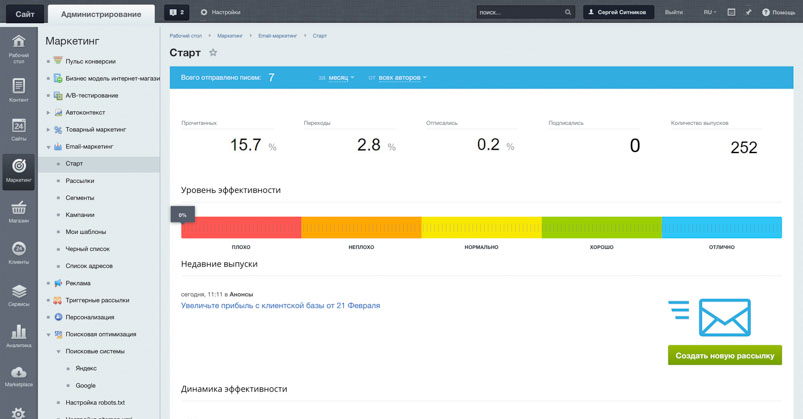Collapse the Email-маркетинг tree node
The height and width of the screenshot is (419, 803).
(x=48, y=147)
